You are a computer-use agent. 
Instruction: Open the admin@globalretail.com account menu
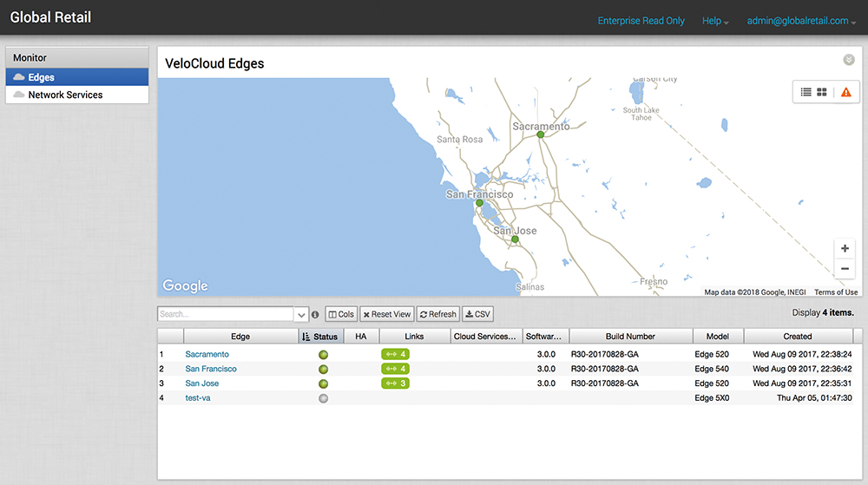[x=801, y=21]
